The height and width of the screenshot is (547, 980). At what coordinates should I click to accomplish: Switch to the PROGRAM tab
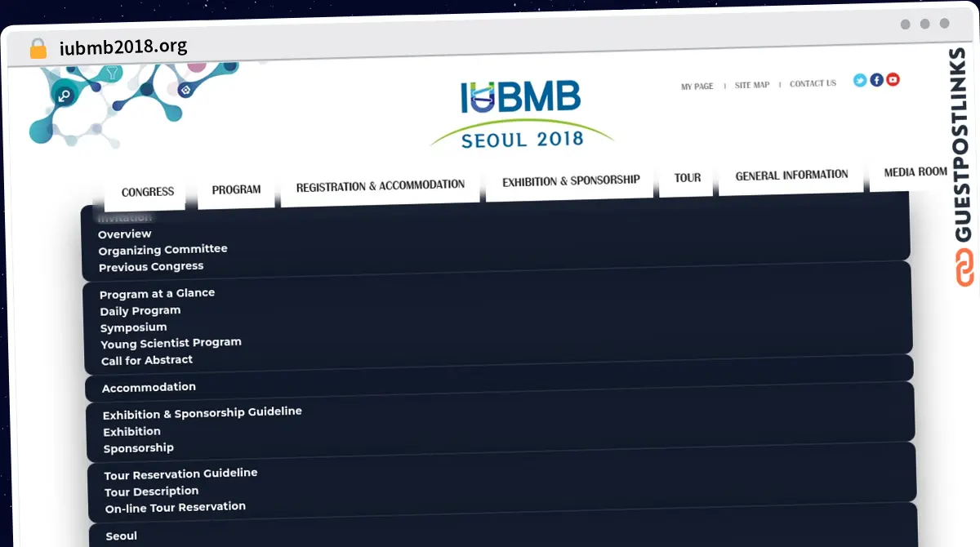[236, 189]
